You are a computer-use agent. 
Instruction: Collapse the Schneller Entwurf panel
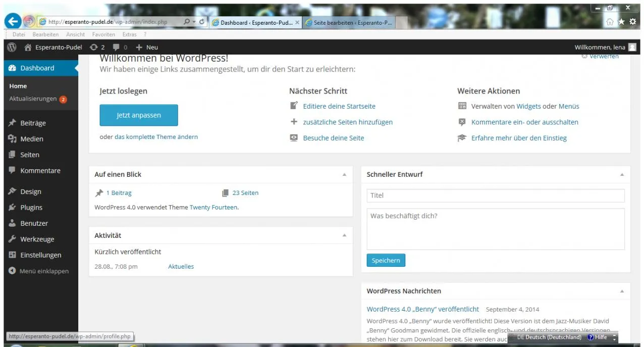pos(622,175)
